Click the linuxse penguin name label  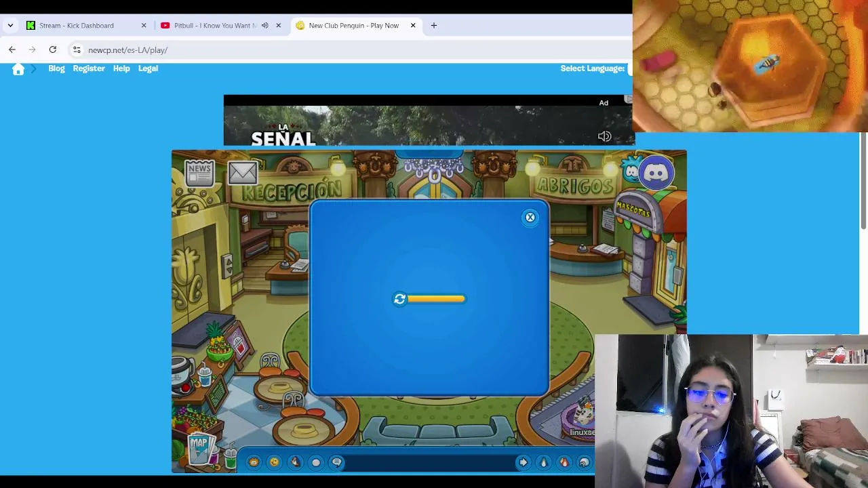point(582,432)
